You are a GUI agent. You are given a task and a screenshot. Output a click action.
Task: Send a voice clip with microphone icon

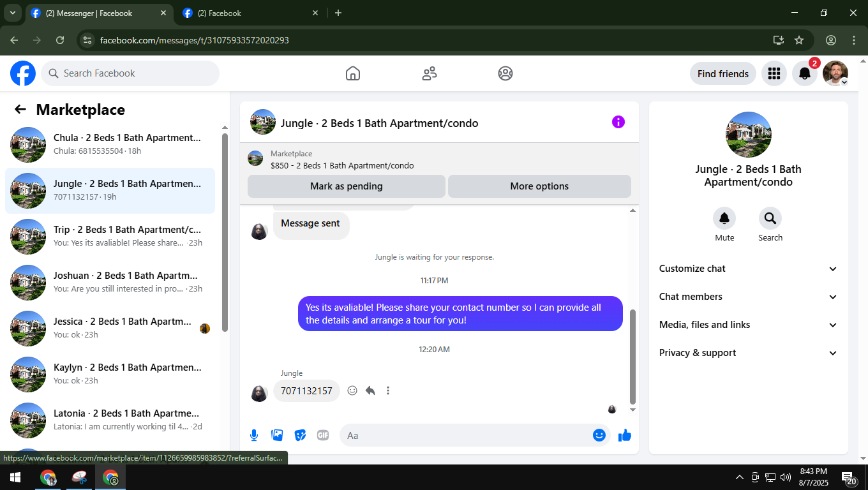click(254, 435)
